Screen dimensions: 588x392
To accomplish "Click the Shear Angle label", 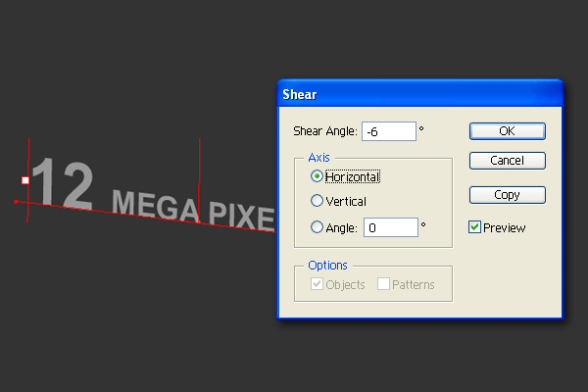I will tap(325, 131).
